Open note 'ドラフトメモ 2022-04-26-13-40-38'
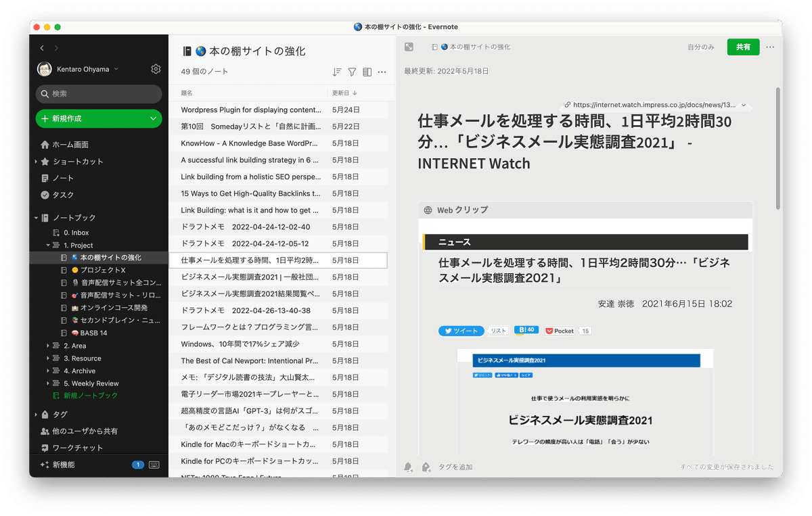This screenshot has height=516, width=812. point(278,310)
